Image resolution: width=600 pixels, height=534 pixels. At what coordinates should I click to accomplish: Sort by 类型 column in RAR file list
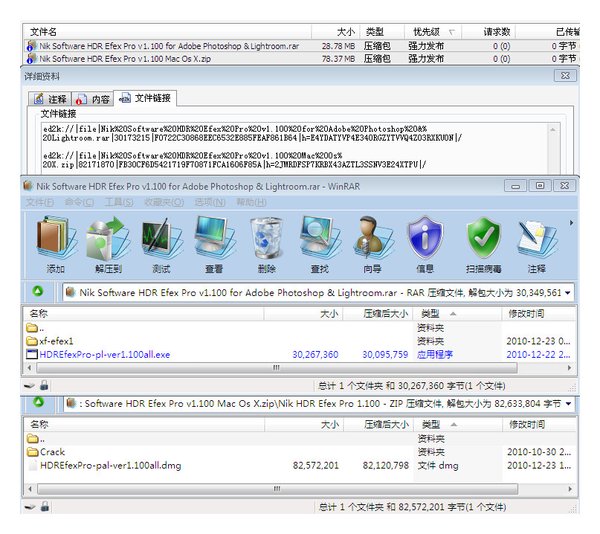click(x=457, y=314)
